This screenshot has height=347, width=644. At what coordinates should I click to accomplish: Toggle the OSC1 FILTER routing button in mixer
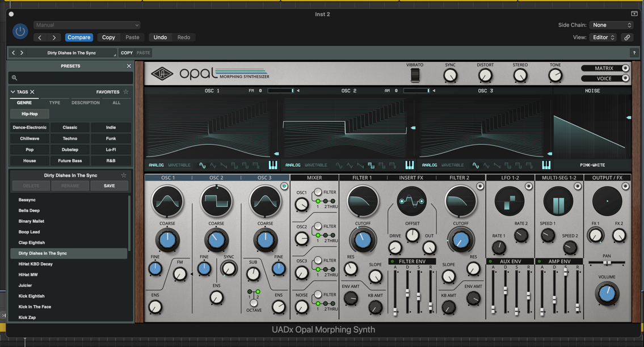point(318,192)
